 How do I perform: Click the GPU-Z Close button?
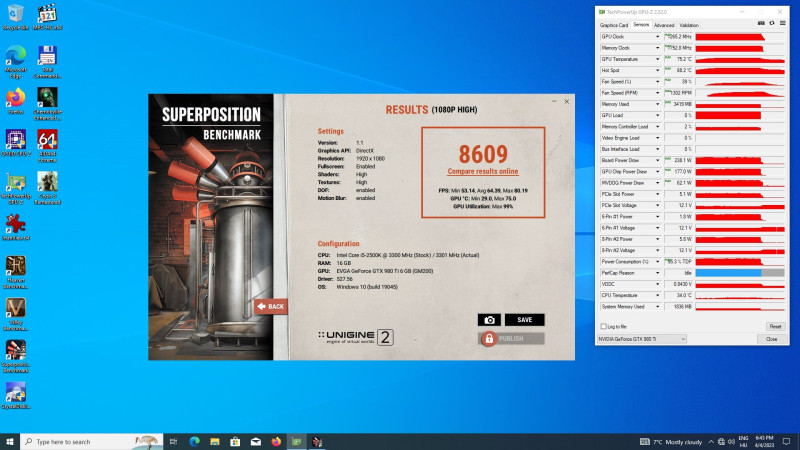[771, 339]
